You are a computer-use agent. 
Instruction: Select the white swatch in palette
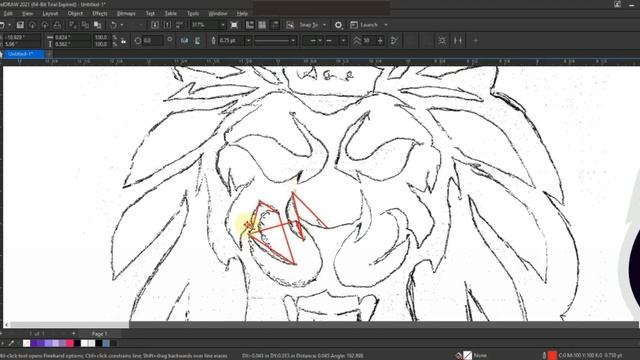point(84,343)
